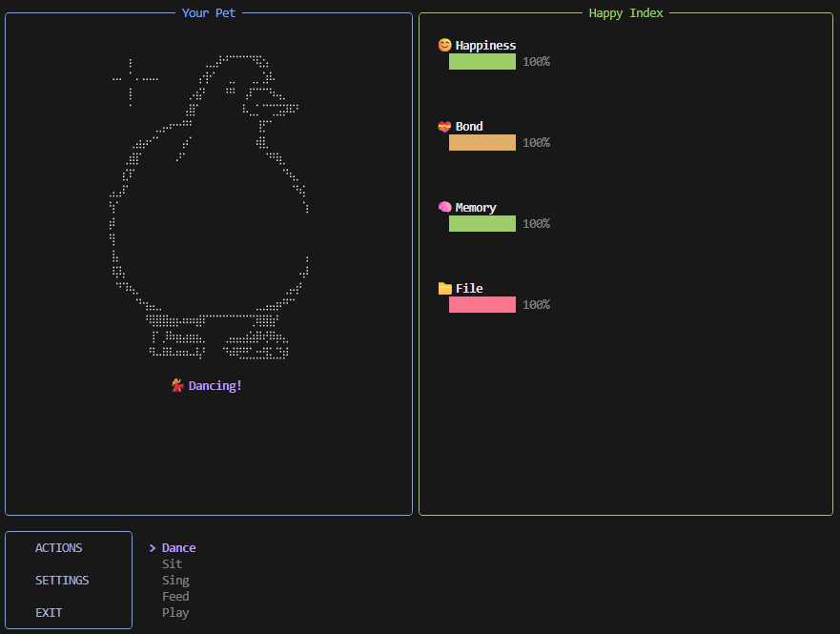Viewport: 840px width, 634px height.
Task: Click the yellow File folder icon
Action: [x=444, y=289]
